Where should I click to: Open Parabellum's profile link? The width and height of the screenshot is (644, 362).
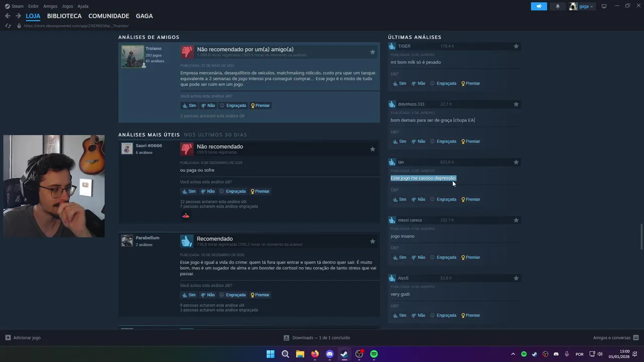(147, 238)
